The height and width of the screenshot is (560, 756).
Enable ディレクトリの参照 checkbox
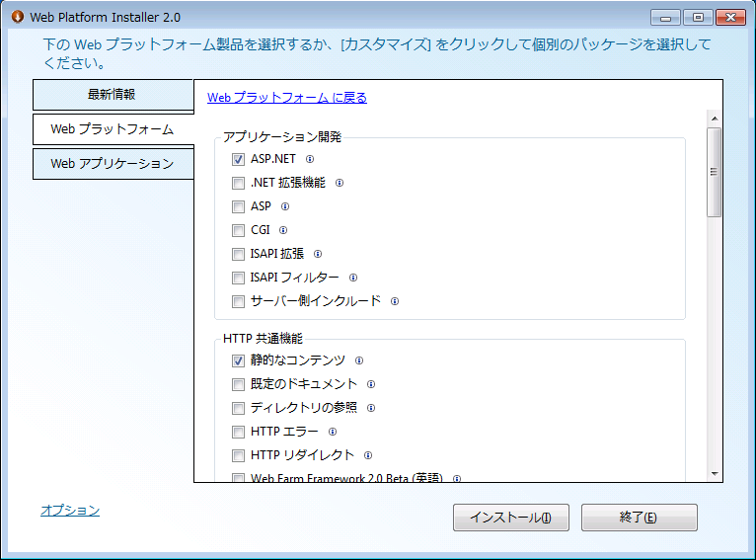238,408
